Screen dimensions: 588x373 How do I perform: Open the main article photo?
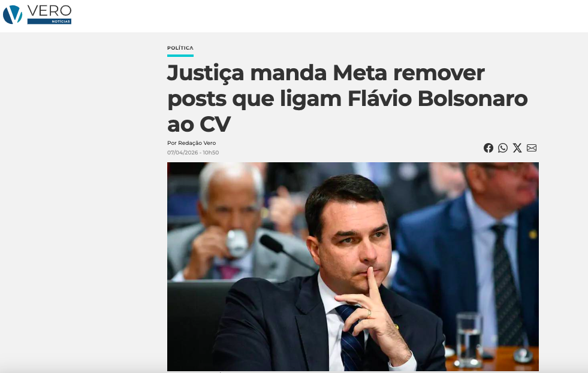353,266
